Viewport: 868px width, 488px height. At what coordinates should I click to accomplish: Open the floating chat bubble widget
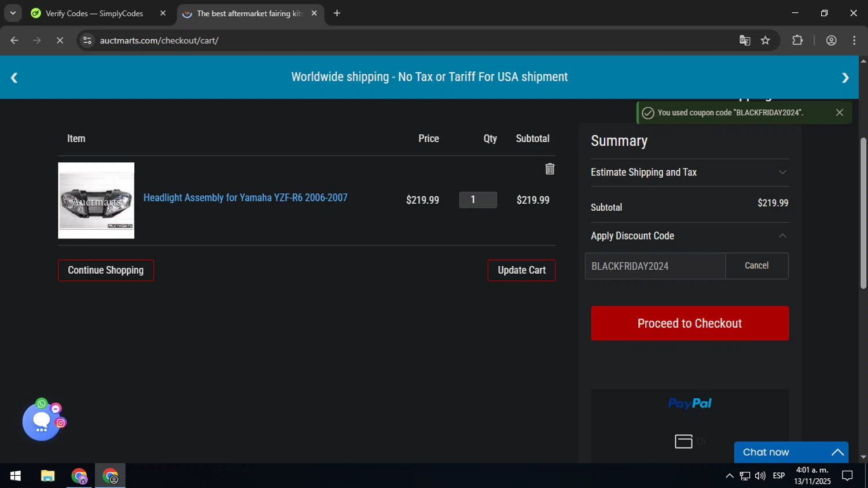tap(41, 422)
